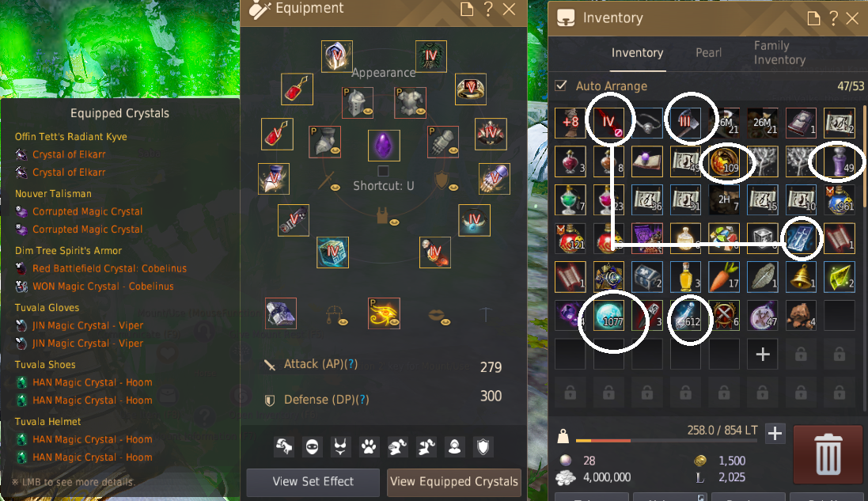Switch to the Pearl tab
Image resolution: width=868 pixels, height=501 pixels.
[x=709, y=52]
